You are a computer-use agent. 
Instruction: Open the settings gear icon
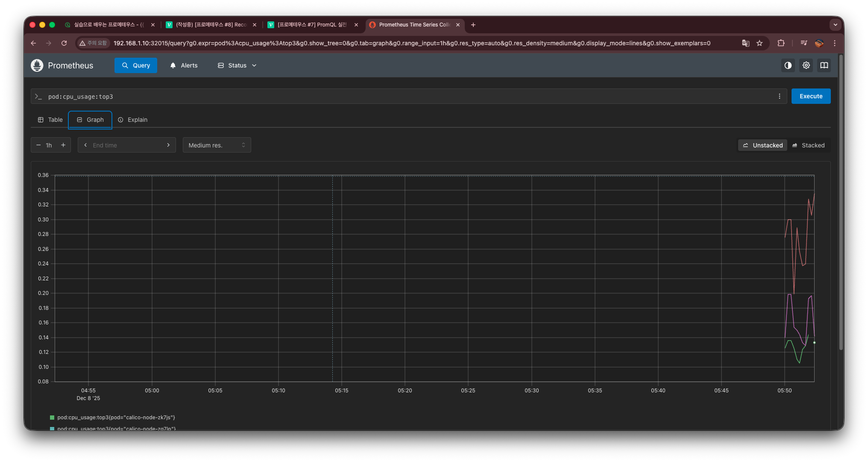pyautogui.click(x=806, y=65)
